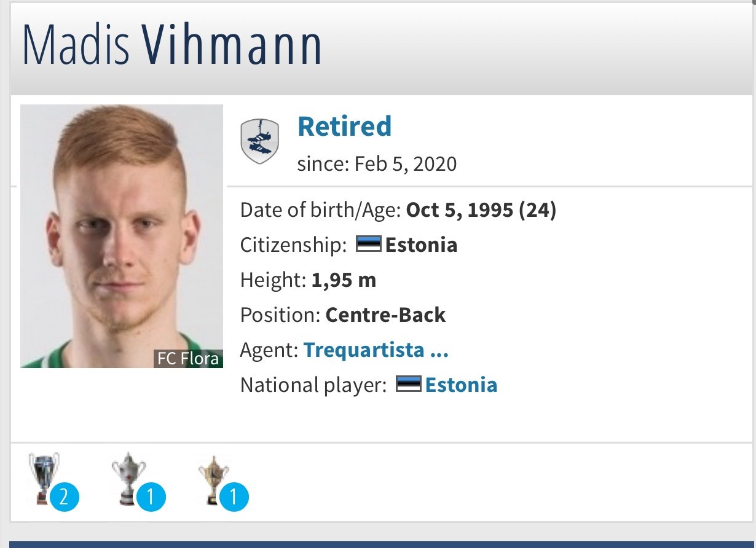
Task: Click Madis Vihmann's player photo
Action: [x=122, y=236]
